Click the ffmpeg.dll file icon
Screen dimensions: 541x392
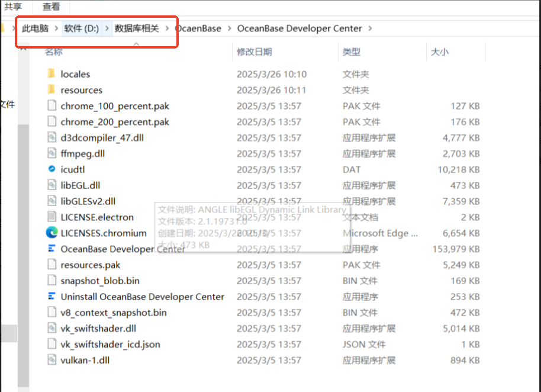click(x=51, y=153)
